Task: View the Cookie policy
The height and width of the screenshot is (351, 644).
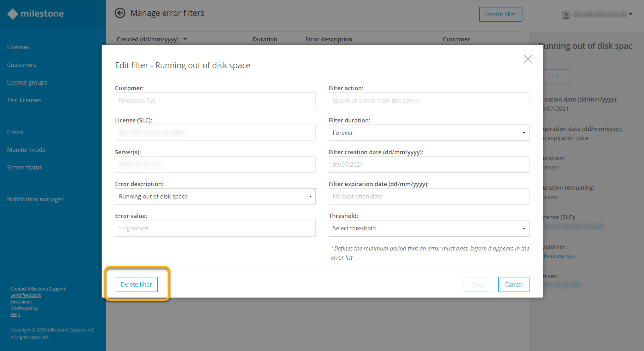Action: [x=24, y=308]
